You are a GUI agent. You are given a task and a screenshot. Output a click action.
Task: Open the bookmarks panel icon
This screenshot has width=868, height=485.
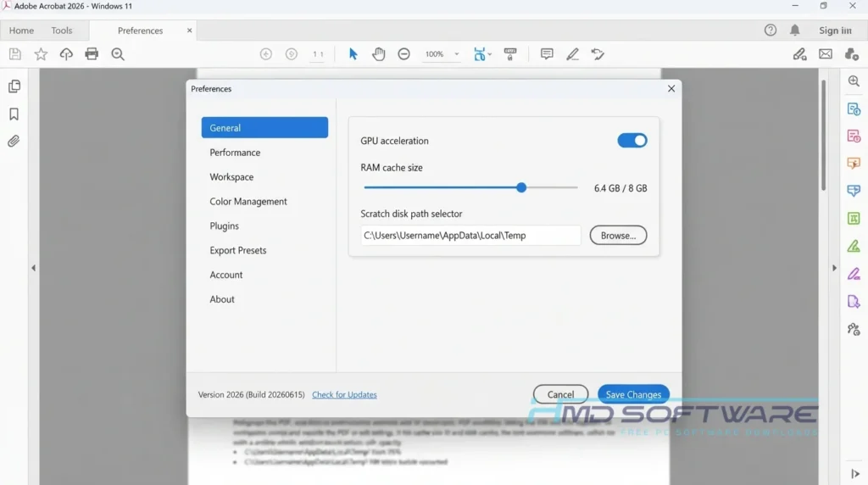[x=14, y=114]
